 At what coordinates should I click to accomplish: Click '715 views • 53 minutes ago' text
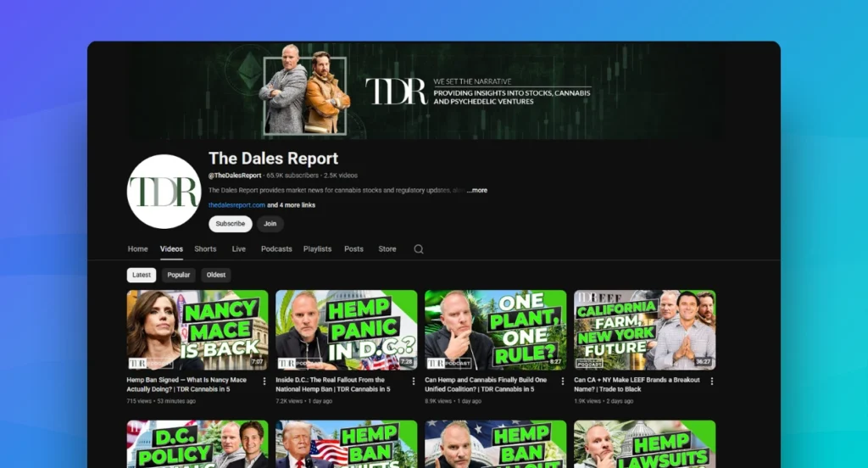pos(161,401)
